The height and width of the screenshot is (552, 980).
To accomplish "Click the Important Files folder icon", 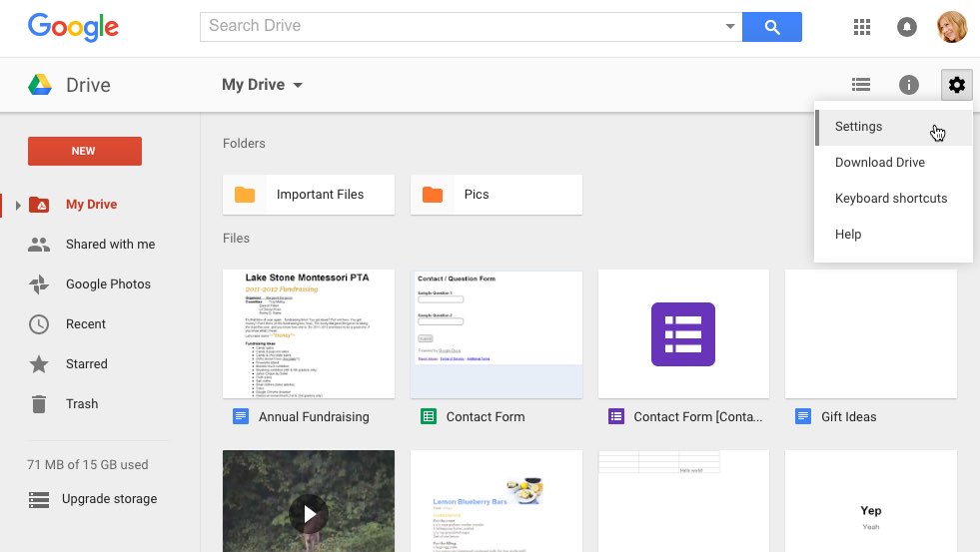I will coord(245,195).
